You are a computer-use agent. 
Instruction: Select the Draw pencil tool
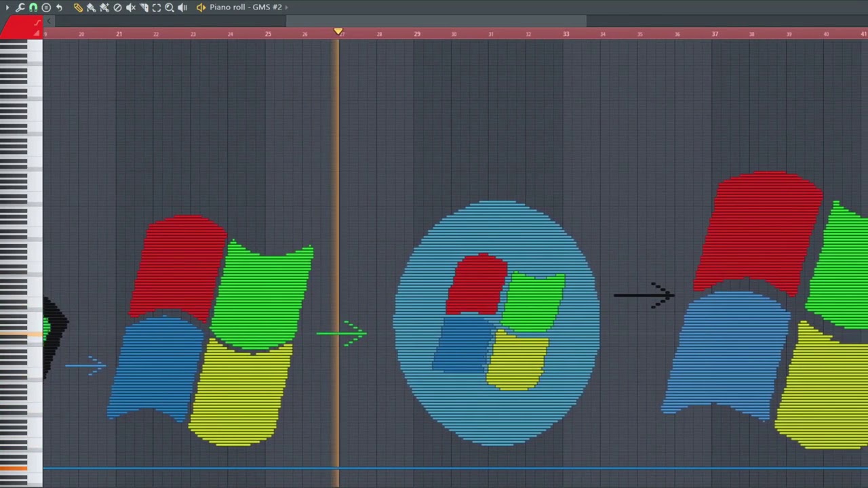click(x=78, y=7)
